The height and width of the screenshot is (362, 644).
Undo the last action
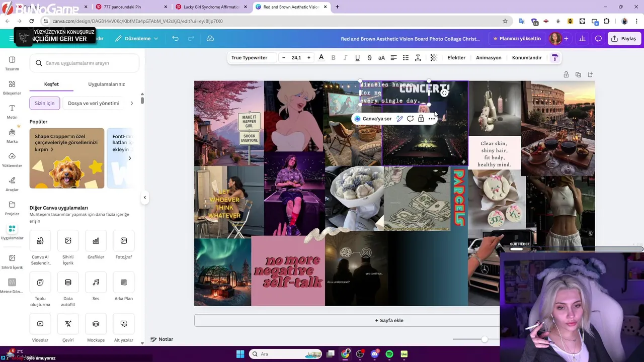pos(175,38)
